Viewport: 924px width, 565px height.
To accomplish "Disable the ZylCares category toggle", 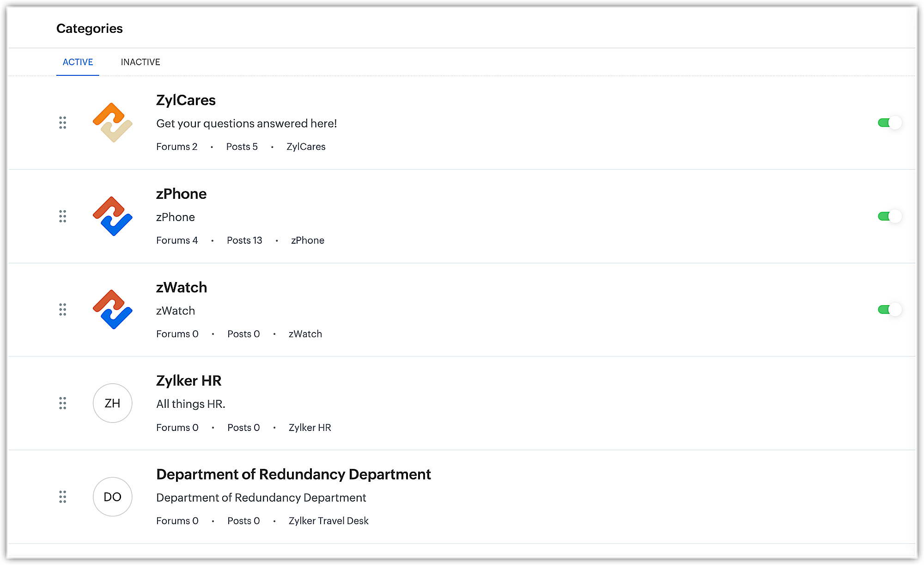I will tap(889, 123).
